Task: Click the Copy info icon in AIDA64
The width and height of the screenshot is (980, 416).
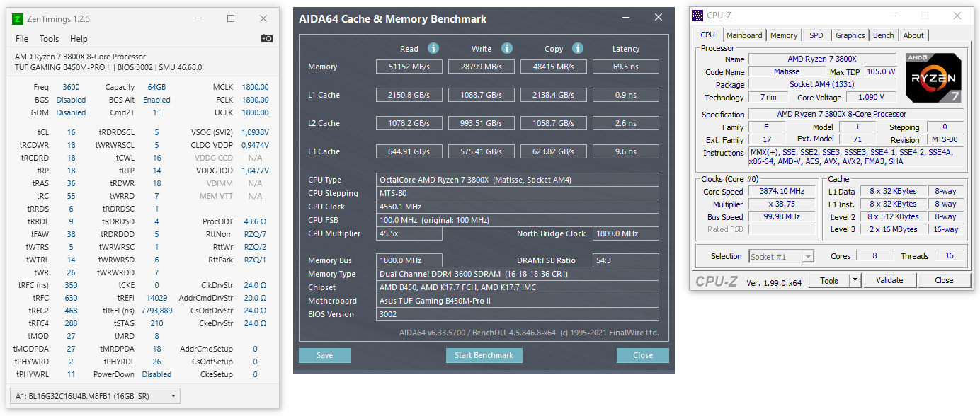Action: pos(578,48)
